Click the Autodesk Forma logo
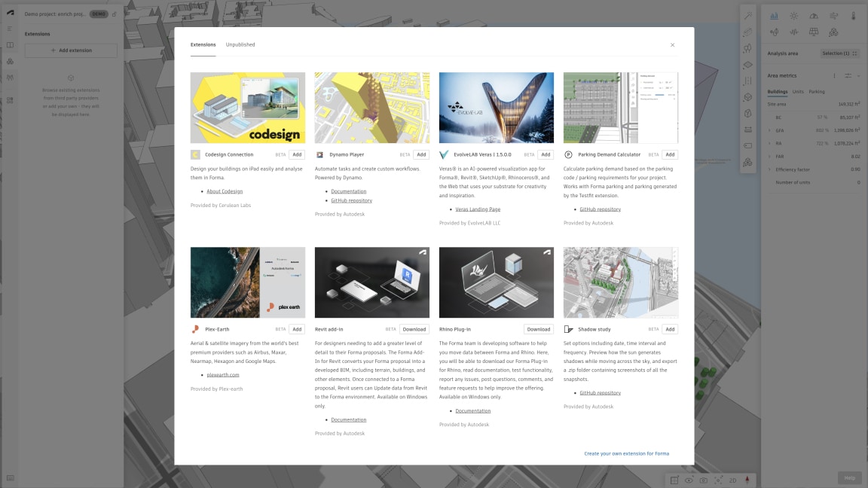 10,14
